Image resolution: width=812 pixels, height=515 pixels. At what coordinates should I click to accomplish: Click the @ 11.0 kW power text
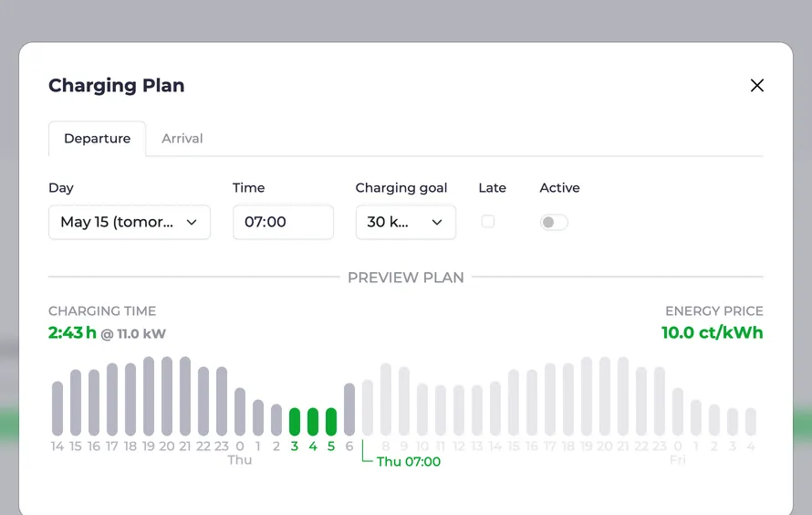coord(133,334)
